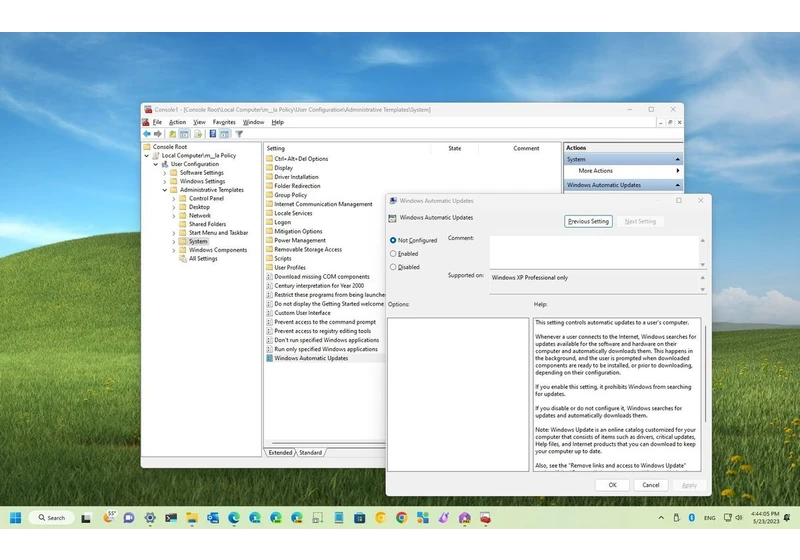Image resolution: width=800 pixels, height=560 pixels.
Task: Click the red MMC console icon on the taskbar
Action: 485,518
